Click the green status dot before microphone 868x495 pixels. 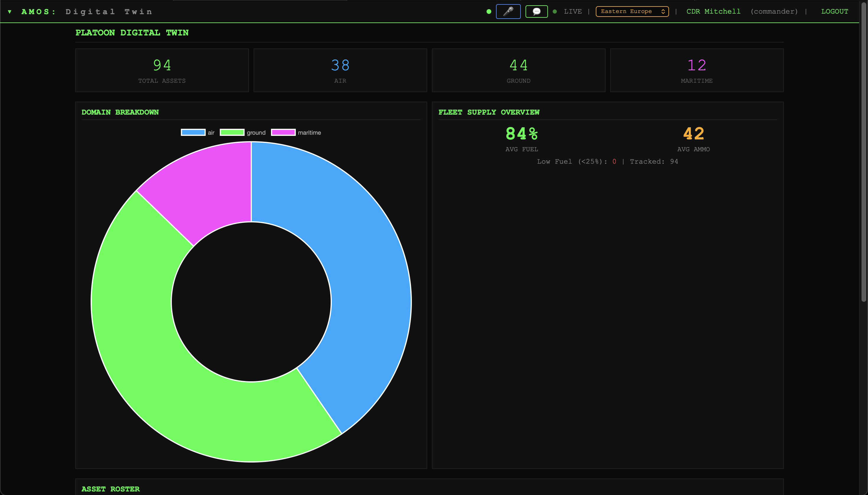point(489,12)
